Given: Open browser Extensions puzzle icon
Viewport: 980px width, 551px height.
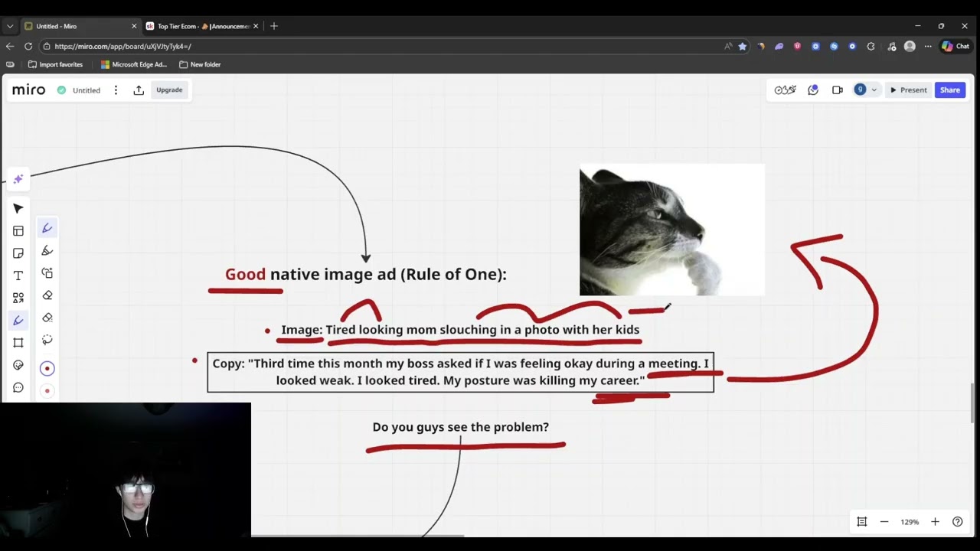Looking at the screenshot, I should pyautogui.click(x=871, y=46).
